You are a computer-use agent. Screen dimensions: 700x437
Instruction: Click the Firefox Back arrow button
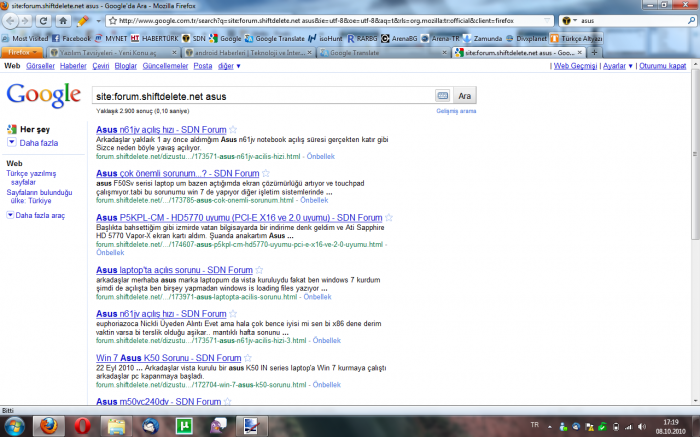10,21
